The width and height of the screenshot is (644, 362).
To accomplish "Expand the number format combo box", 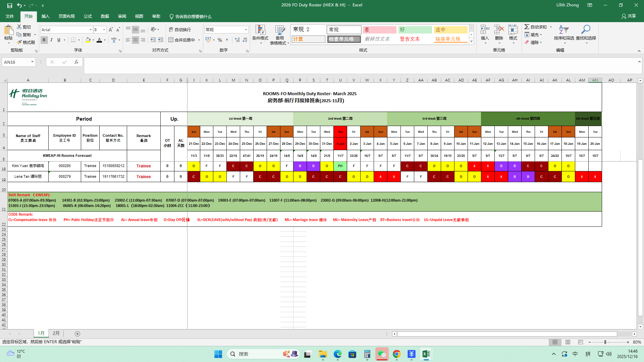I will (x=246, y=29).
